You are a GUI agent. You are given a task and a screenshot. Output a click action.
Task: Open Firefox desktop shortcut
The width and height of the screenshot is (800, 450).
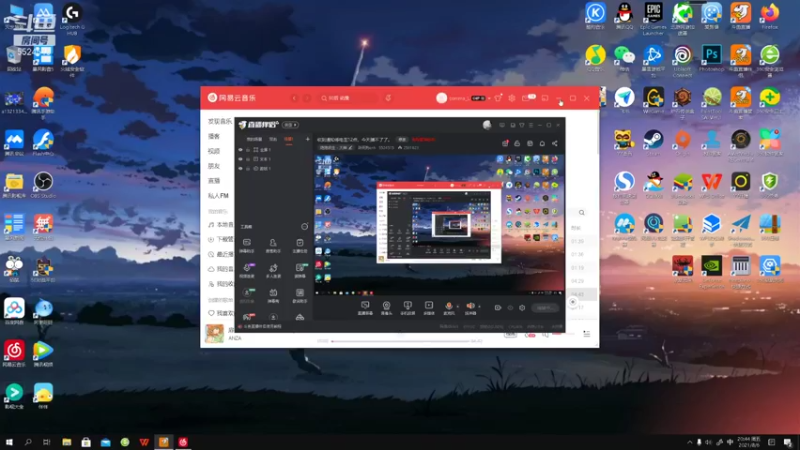tap(769, 16)
